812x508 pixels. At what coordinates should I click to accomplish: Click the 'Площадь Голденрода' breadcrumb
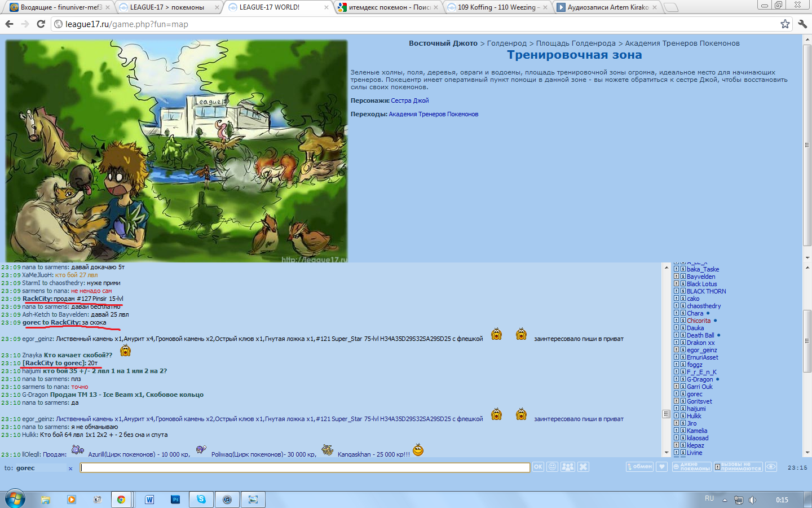576,43
